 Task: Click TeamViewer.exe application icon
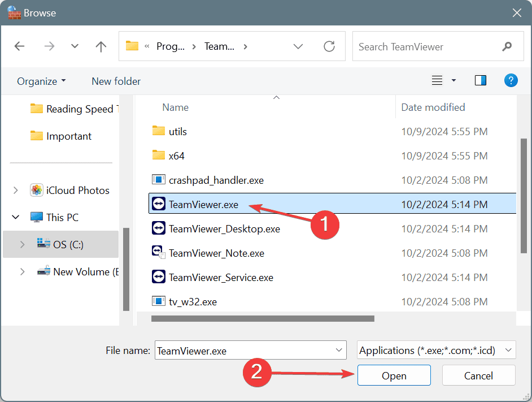159,204
